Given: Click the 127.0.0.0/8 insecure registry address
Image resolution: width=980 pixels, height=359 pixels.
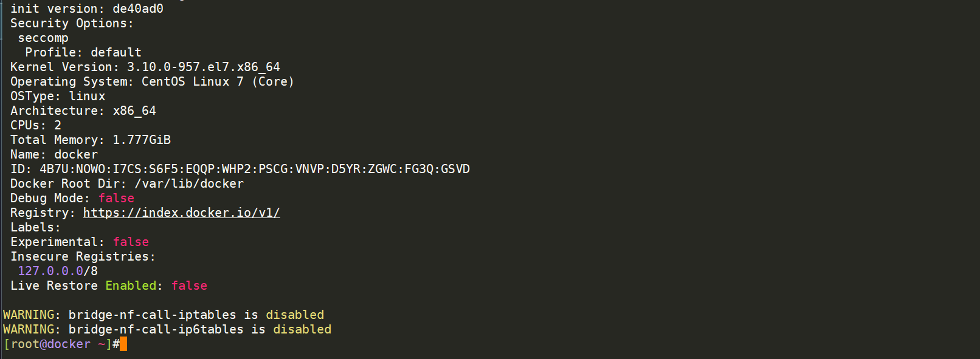Looking at the screenshot, I should coord(58,271).
